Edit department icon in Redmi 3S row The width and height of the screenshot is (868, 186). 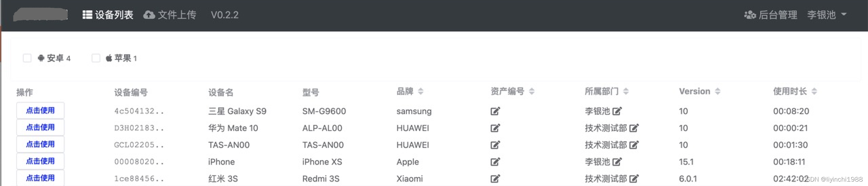tap(634, 179)
